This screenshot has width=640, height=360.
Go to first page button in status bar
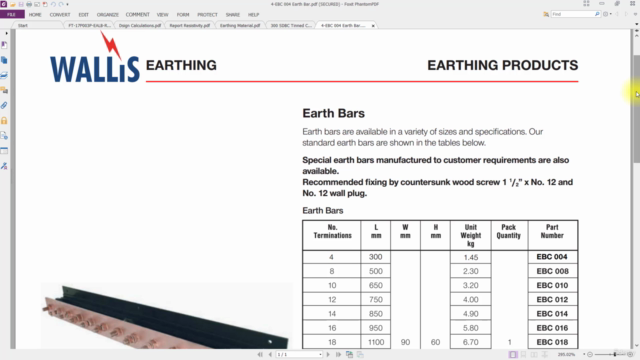260,355
